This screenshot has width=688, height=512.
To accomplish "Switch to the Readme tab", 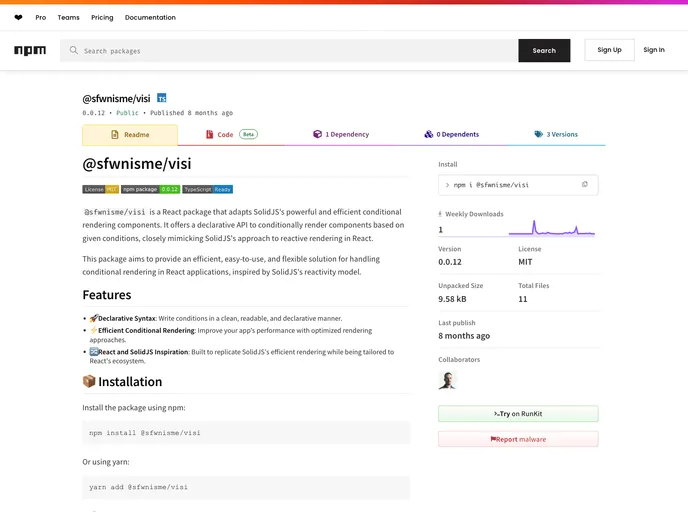I will click(x=130, y=135).
